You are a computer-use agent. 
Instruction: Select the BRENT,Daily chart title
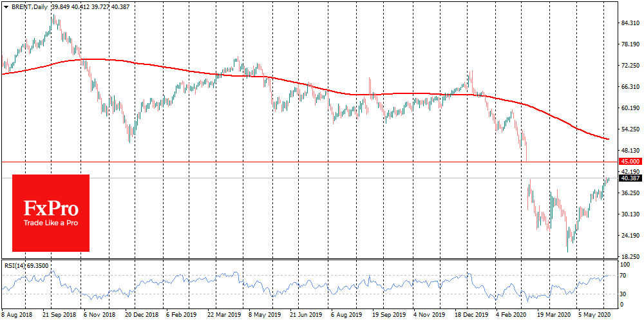pyautogui.click(x=29, y=6)
